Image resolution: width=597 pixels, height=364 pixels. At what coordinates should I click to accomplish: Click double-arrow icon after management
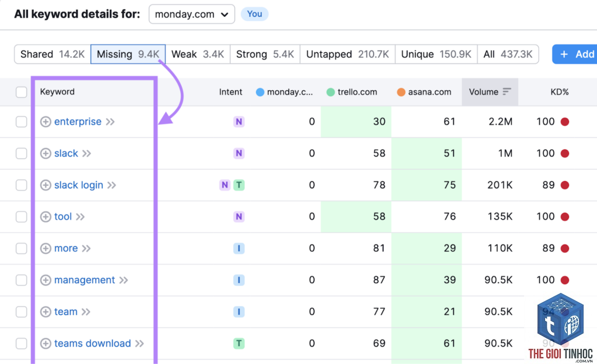124,280
